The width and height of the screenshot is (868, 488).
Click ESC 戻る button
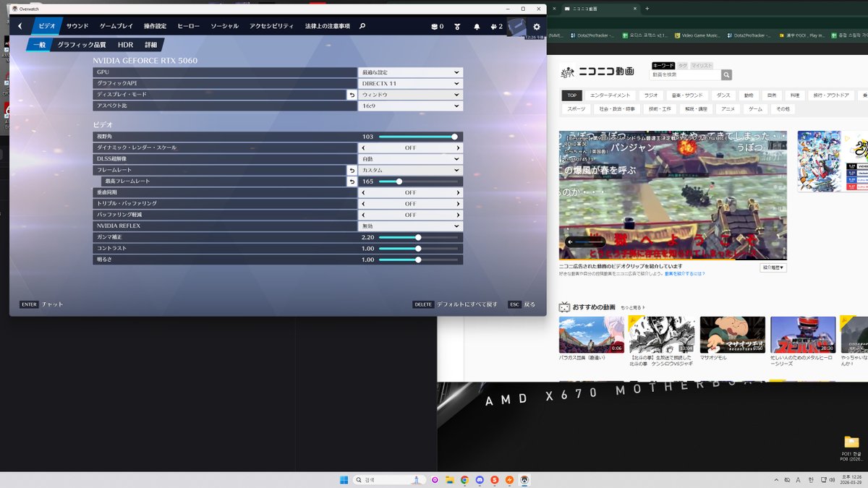tap(522, 304)
